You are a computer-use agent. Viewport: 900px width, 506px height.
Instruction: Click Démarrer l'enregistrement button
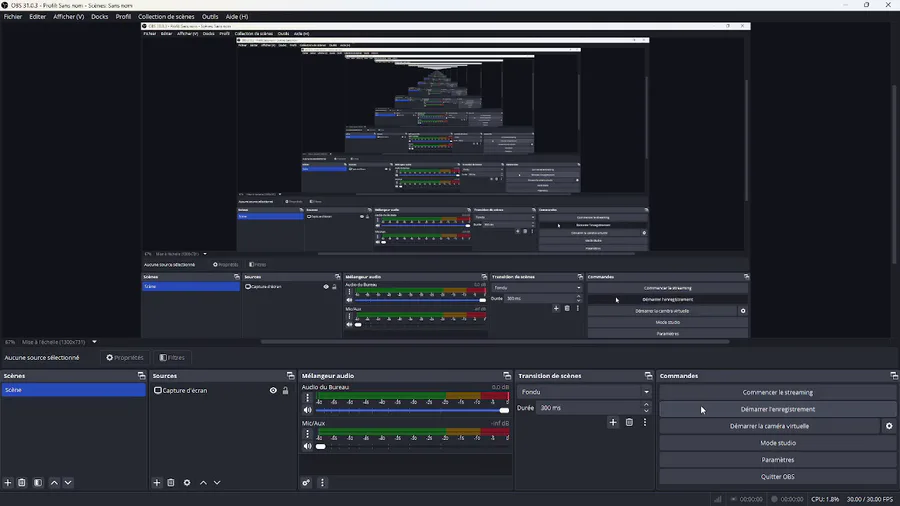pyautogui.click(x=777, y=409)
